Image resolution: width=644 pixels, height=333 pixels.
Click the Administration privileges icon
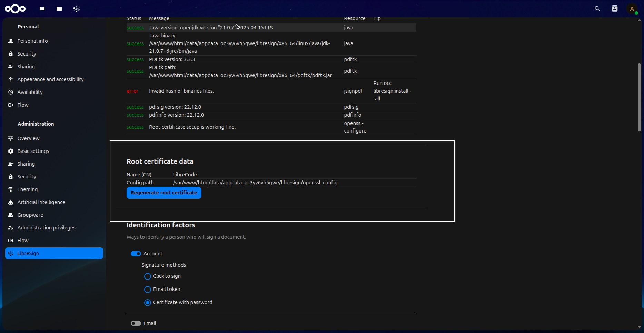[x=11, y=228]
